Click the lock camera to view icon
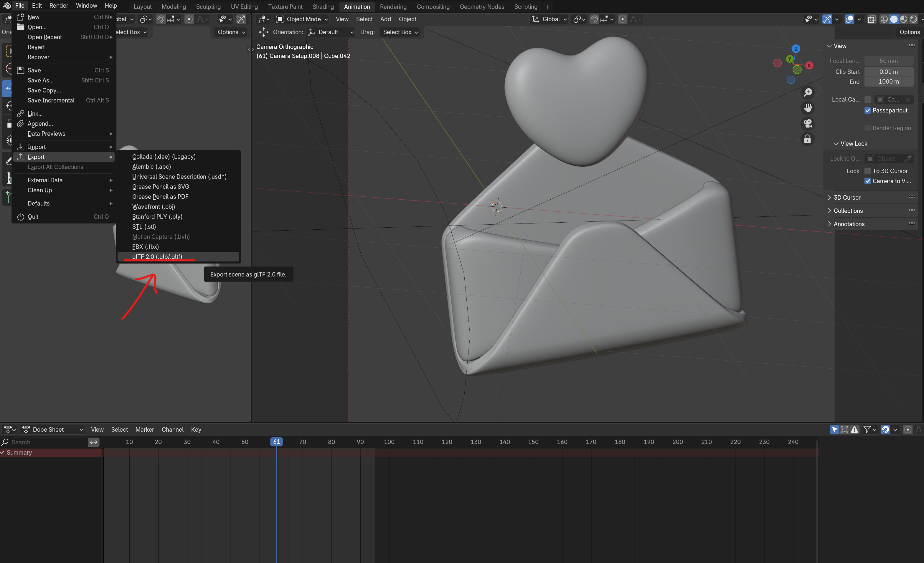924x563 pixels. tap(807, 139)
